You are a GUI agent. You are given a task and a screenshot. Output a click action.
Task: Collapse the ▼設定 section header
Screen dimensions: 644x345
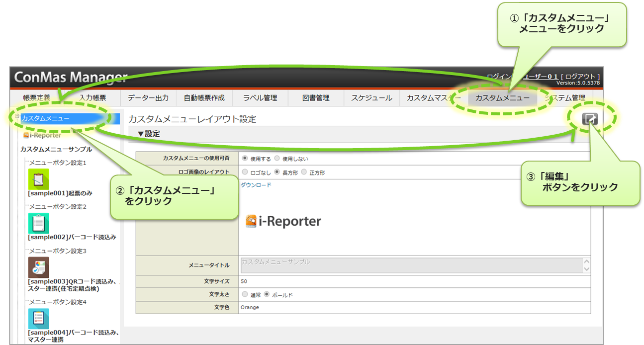[149, 134]
